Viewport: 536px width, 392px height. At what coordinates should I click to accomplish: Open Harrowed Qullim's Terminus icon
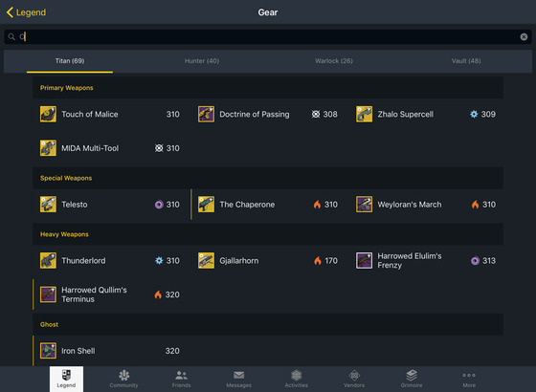coord(48,294)
